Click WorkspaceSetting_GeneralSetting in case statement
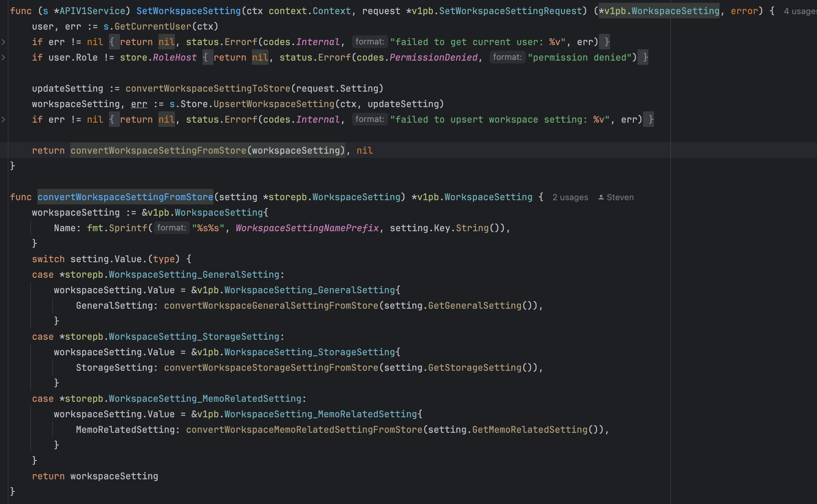 click(194, 275)
